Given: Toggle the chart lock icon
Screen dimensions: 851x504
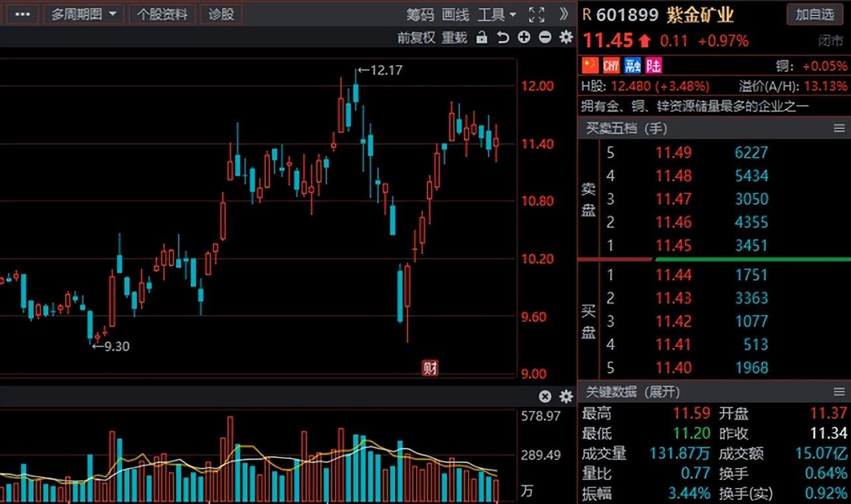Looking at the screenshot, I should 482,38.
